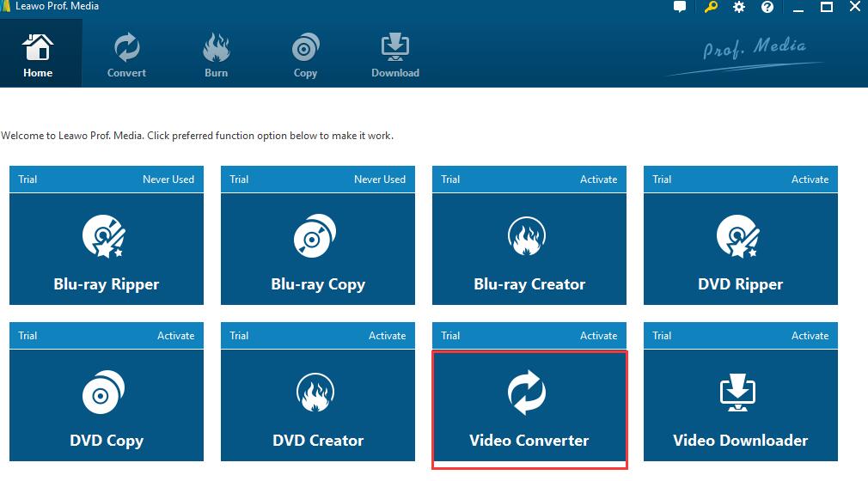The width and height of the screenshot is (868, 481).
Task: Click the Trial label on the Blu-ray Ripper tile
Action: [x=28, y=180]
